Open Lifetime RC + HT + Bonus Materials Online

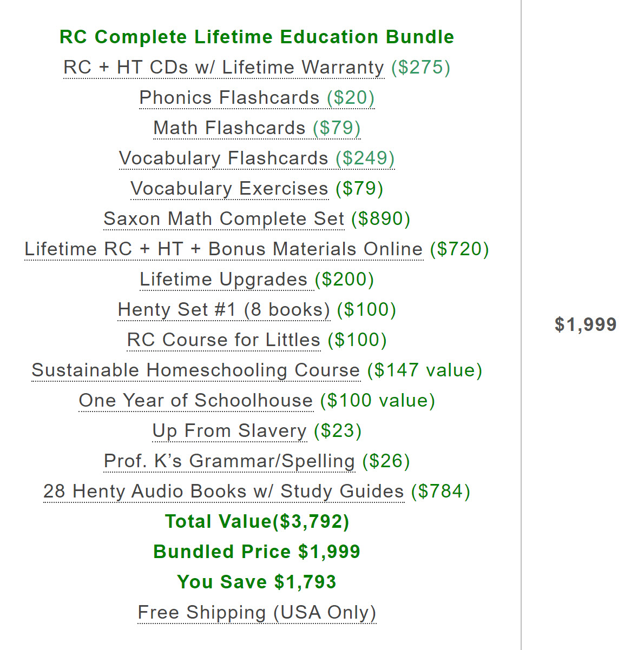pos(224,249)
